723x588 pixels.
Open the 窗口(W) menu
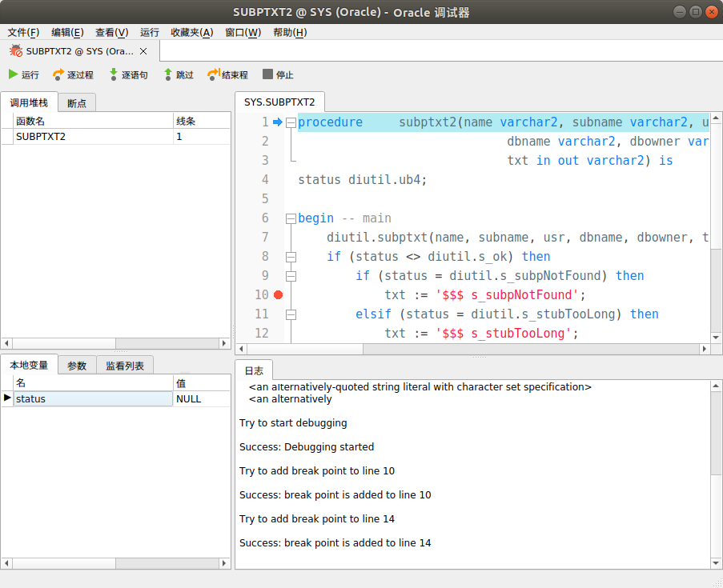(243, 32)
